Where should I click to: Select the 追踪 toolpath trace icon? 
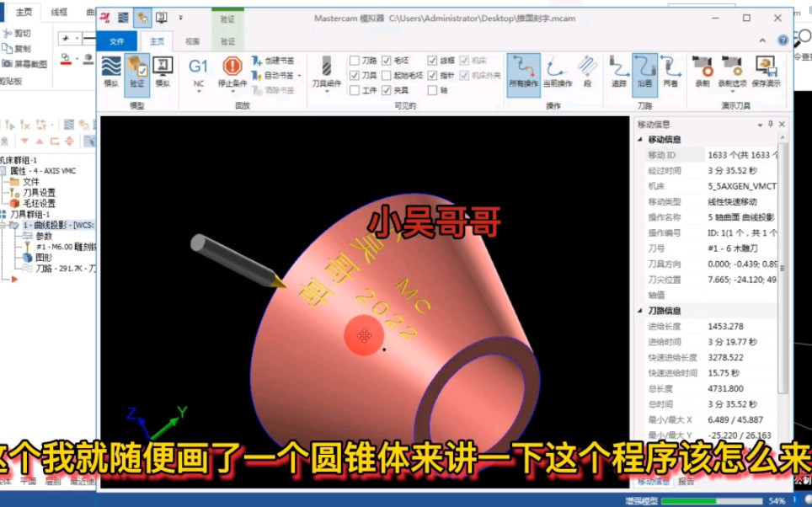pos(618,67)
